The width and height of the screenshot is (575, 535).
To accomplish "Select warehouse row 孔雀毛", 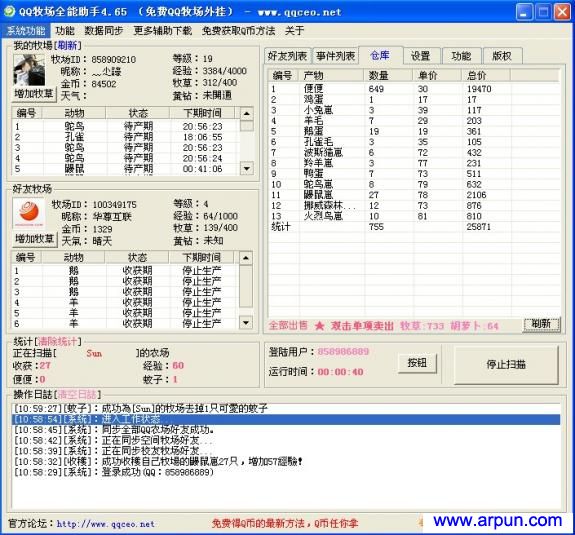I will pyautogui.click(x=414, y=142).
